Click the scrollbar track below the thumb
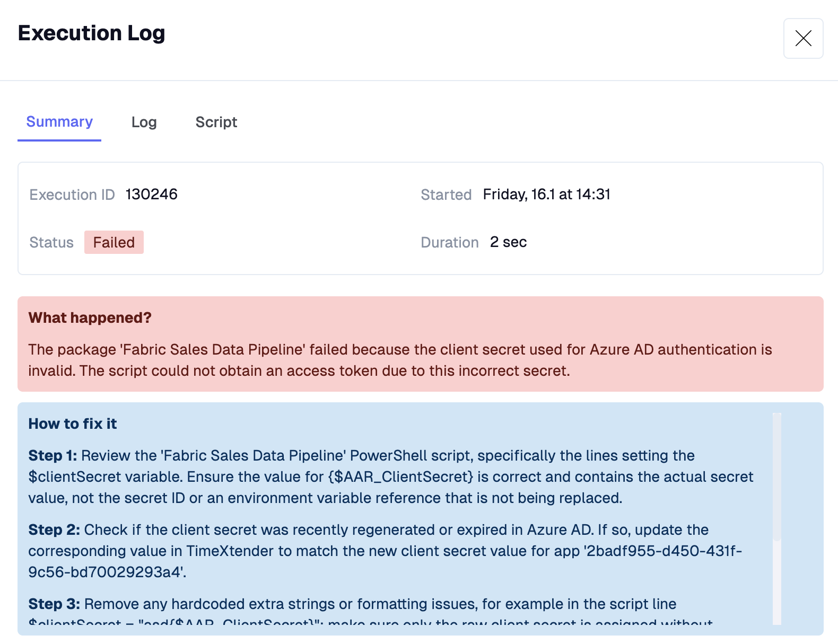This screenshot has height=644, width=838. click(777, 583)
